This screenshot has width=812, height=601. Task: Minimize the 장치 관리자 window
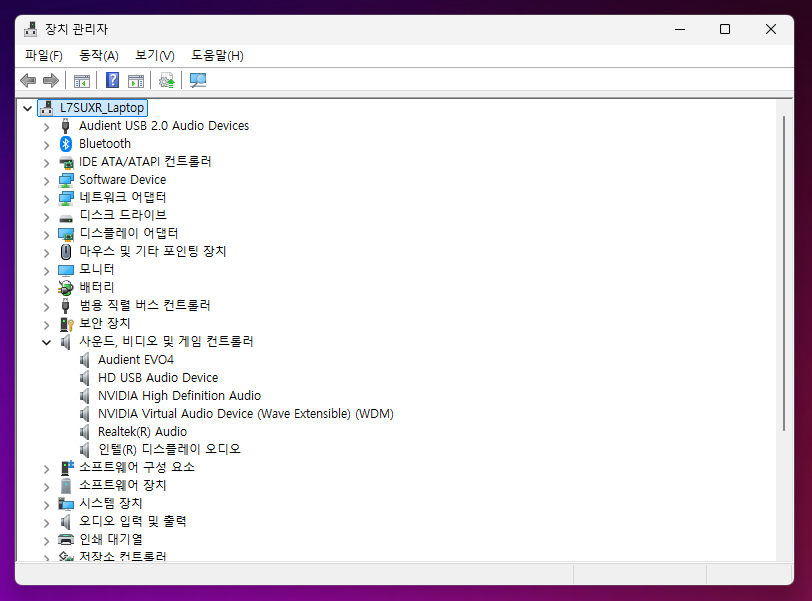[680, 29]
